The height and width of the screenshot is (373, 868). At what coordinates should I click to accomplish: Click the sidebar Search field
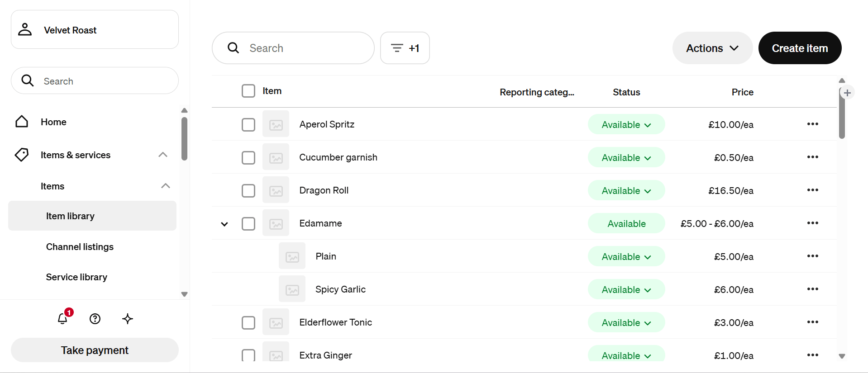[x=95, y=80]
